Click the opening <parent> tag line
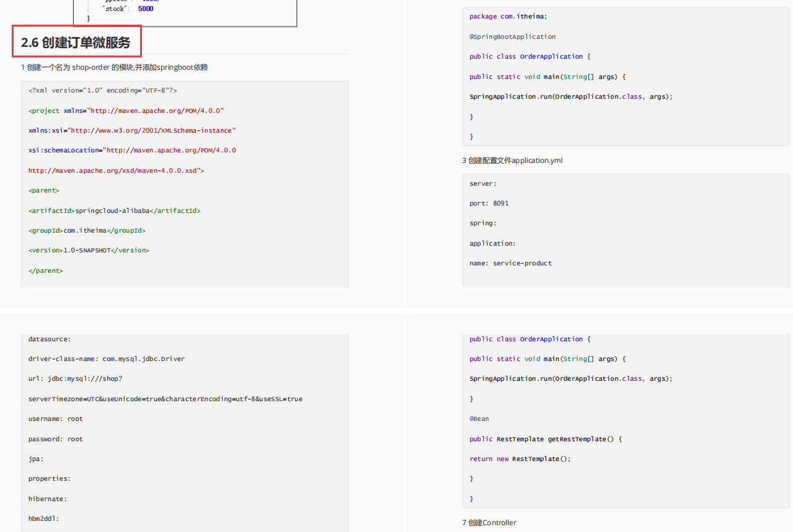Screen dimensions: 793x532 point(44,190)
